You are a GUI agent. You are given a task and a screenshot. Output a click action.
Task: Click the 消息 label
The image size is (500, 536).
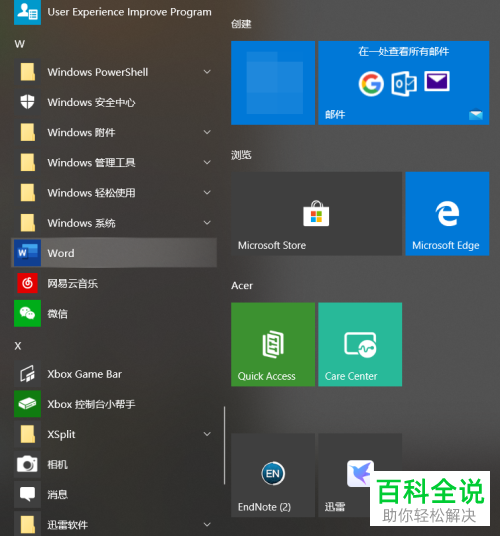(57, 495)
